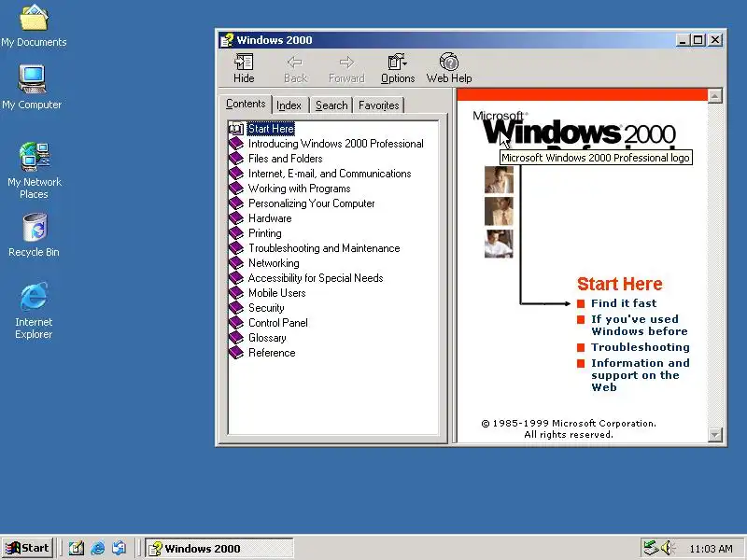Viewport: 747px width, 560px height.
Task: Open If you've used Windows before link
Action: point(640,325)
